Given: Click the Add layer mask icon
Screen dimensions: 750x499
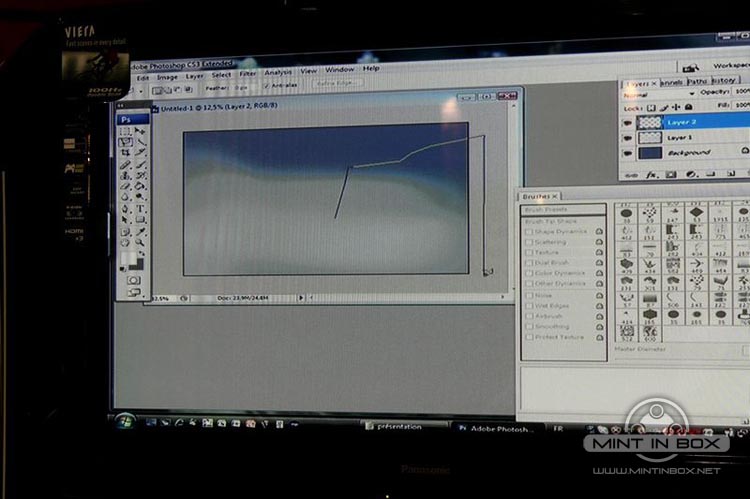Looking at the screenshot, I should point(671,175).
